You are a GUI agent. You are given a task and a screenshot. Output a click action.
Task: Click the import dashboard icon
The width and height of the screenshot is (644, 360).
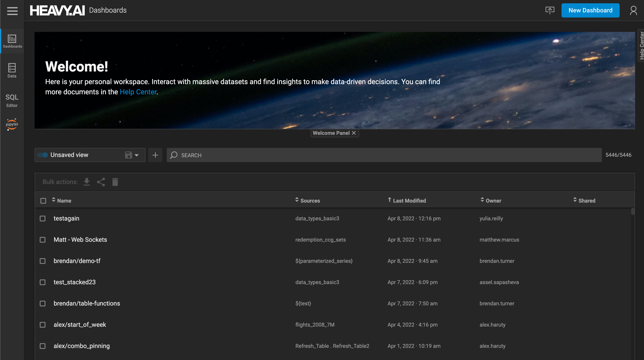pyautogui.click(x=550, y=10)
